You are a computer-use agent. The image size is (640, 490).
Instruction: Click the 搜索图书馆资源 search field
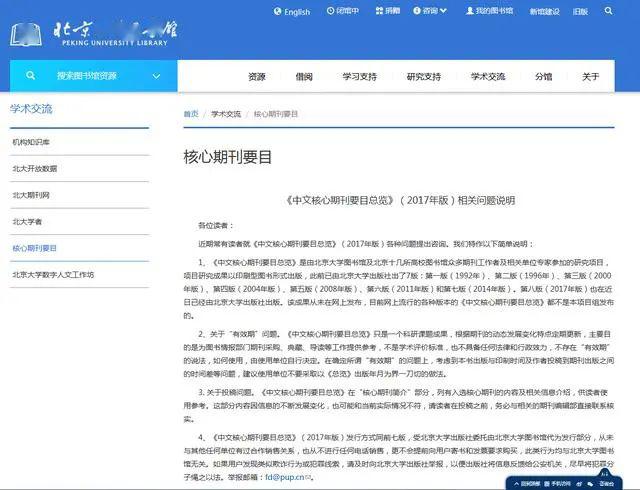tap(93, 76)
